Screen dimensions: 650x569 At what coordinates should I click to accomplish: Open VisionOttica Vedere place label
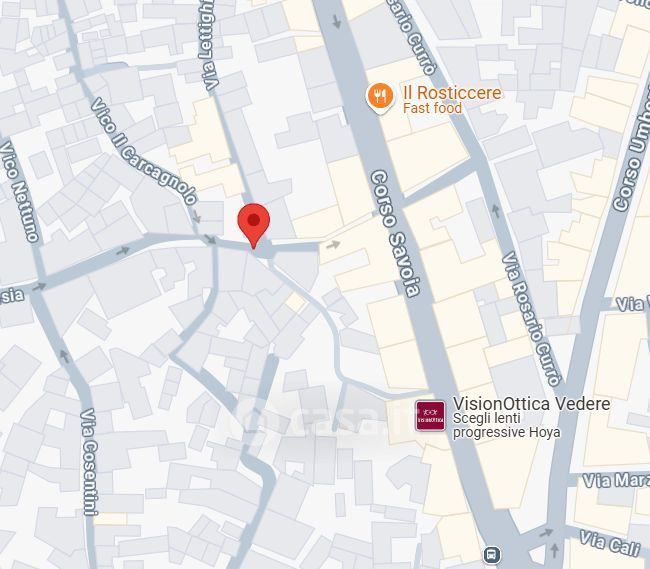pos(531,404)
